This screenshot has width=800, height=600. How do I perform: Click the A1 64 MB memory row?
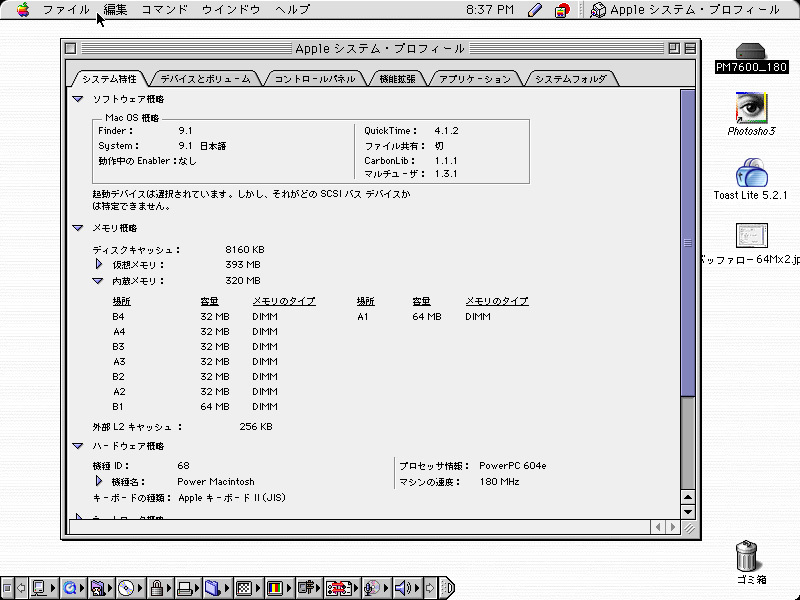click(423, 317)
